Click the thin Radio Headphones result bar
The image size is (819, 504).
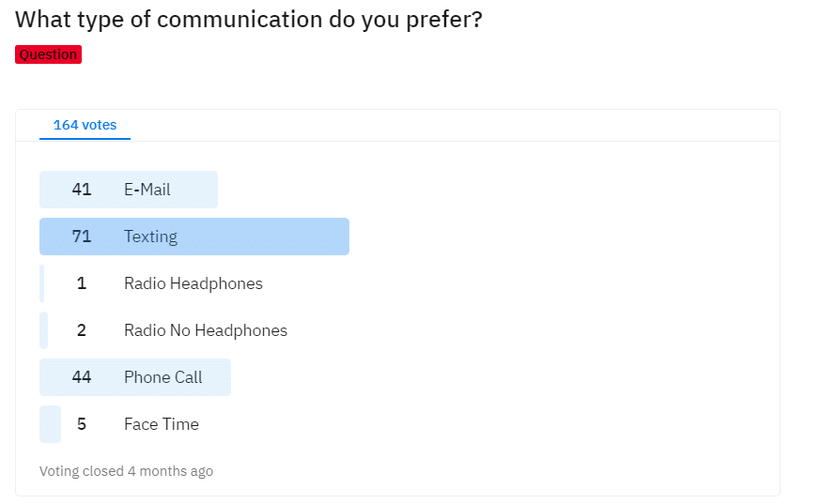click(x=41, y=283)
